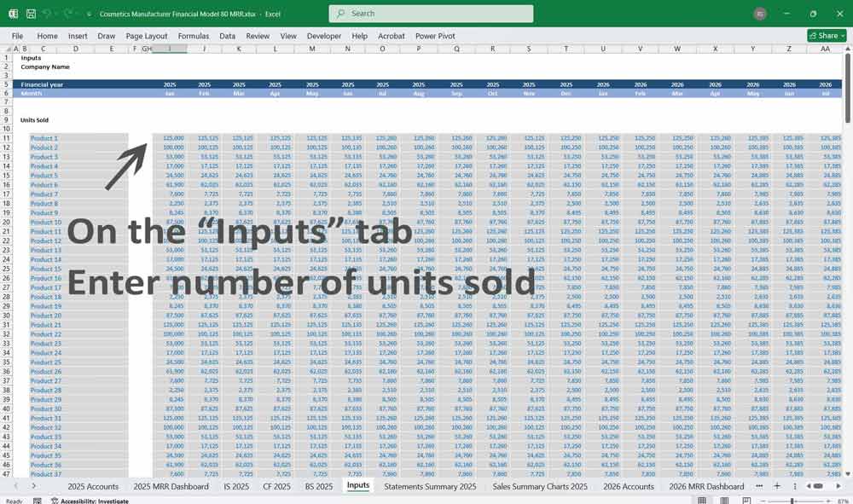
Task: Switch to 'Statements Summary 2025' sheet tab
Action: pyautogui.click(x=430, y=487)
